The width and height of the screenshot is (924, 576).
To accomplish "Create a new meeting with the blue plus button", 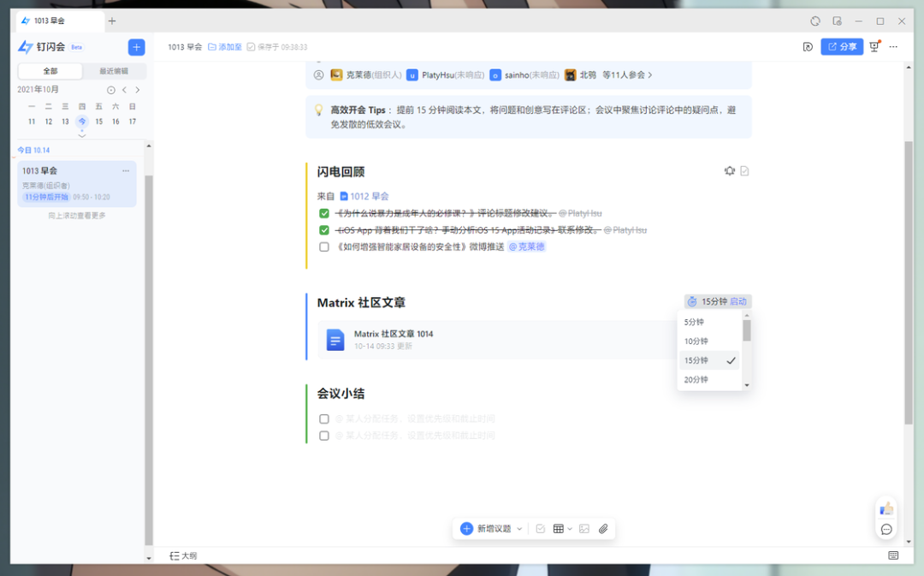I will click(x=136, y=47).
